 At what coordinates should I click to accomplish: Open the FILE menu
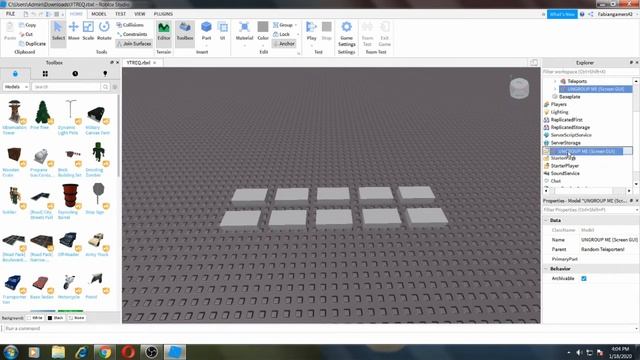pos(10,14)
